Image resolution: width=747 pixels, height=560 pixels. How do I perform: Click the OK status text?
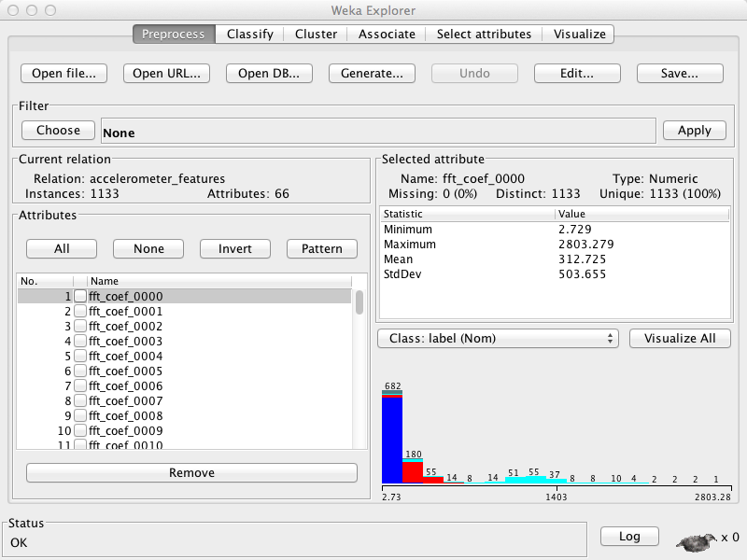pyautogui.click(x=19, y=543)
